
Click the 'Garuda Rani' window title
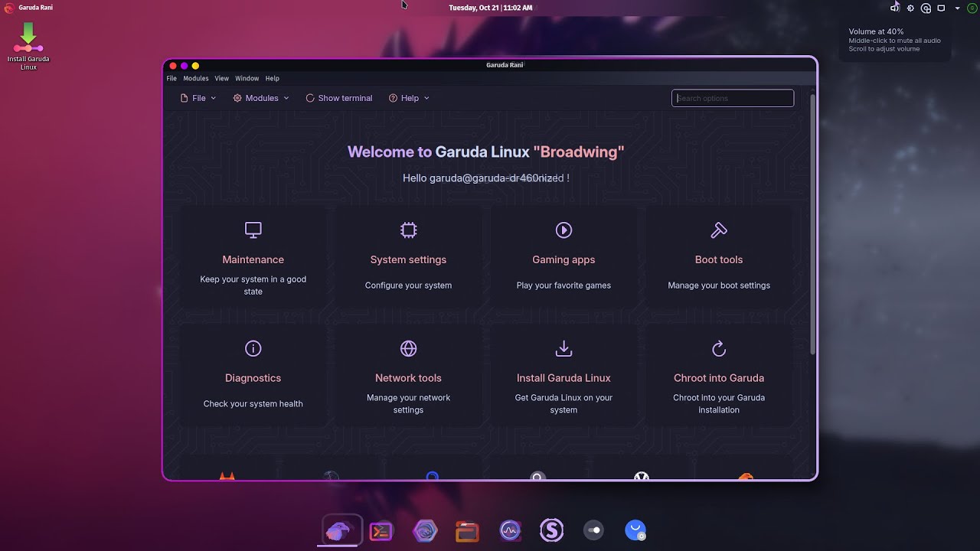(x=505, y=65)
